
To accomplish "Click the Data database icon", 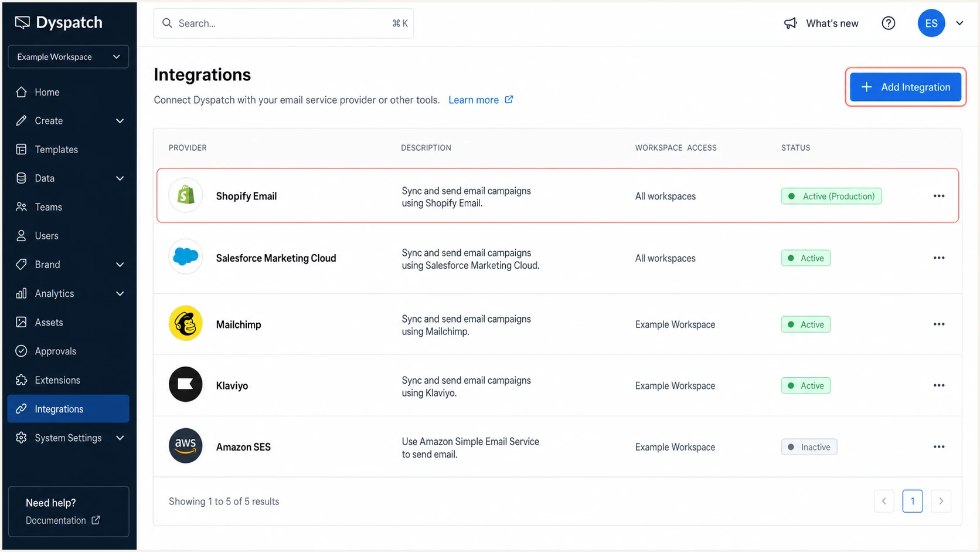I will tap(22, 178).
